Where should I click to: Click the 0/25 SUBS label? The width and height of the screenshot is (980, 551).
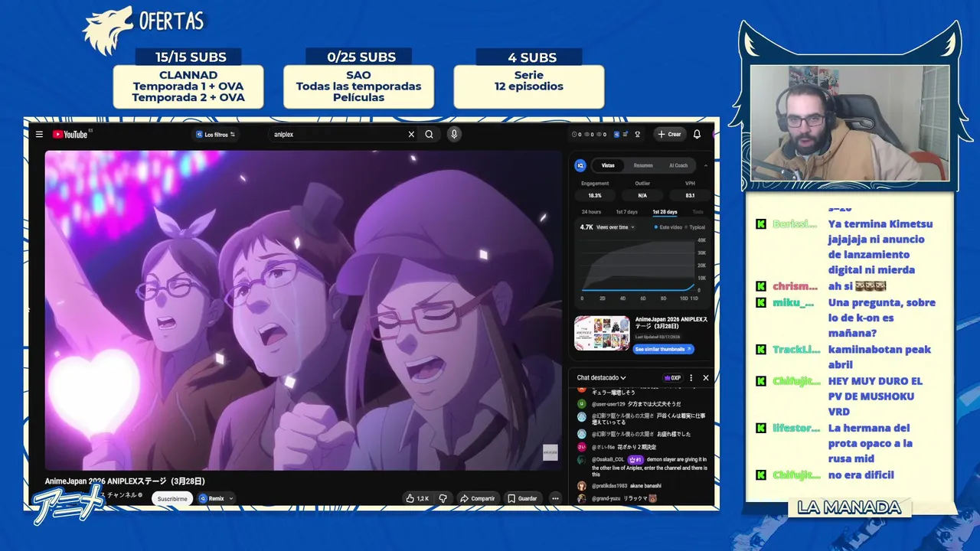[x=361, y=57]
